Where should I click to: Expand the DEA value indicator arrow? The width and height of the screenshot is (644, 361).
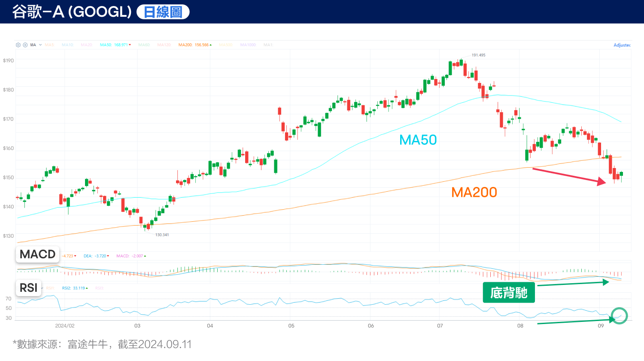[108, 256]
